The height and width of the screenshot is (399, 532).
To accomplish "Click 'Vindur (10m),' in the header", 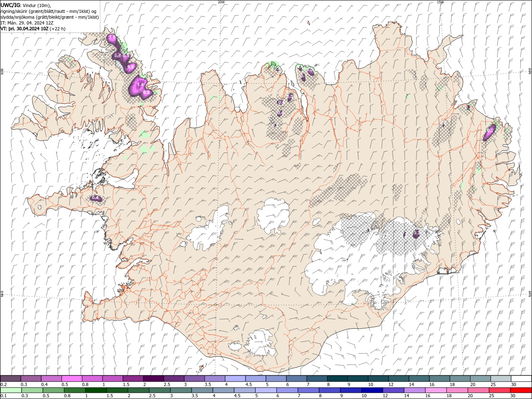I will point(37,5).
